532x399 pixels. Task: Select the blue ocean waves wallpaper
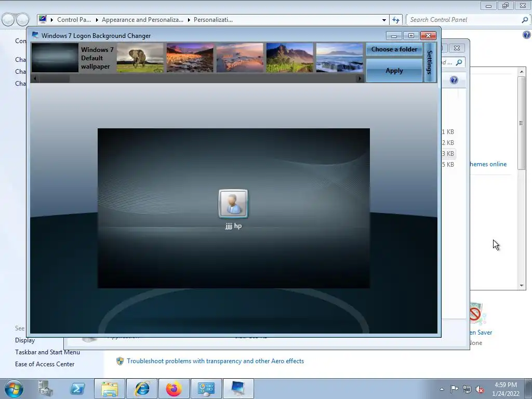340,58
